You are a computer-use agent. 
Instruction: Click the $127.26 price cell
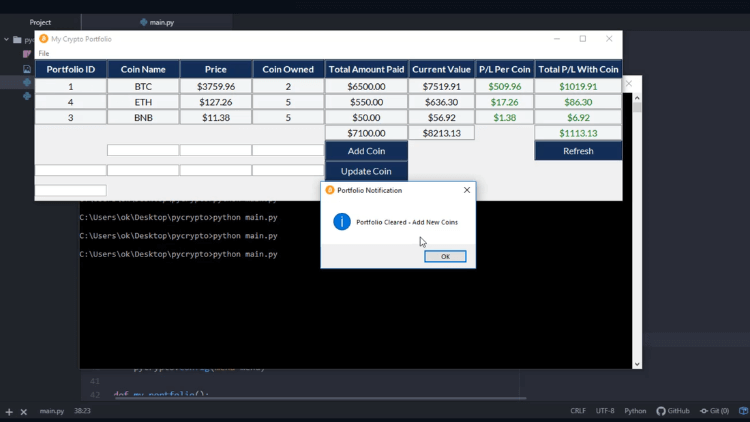coord(216,102)
